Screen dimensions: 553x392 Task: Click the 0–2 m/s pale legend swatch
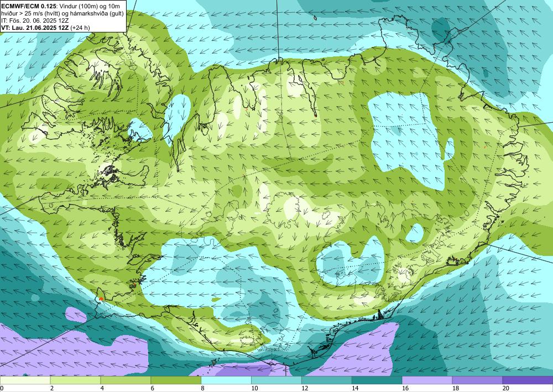(x=25, y=380)
